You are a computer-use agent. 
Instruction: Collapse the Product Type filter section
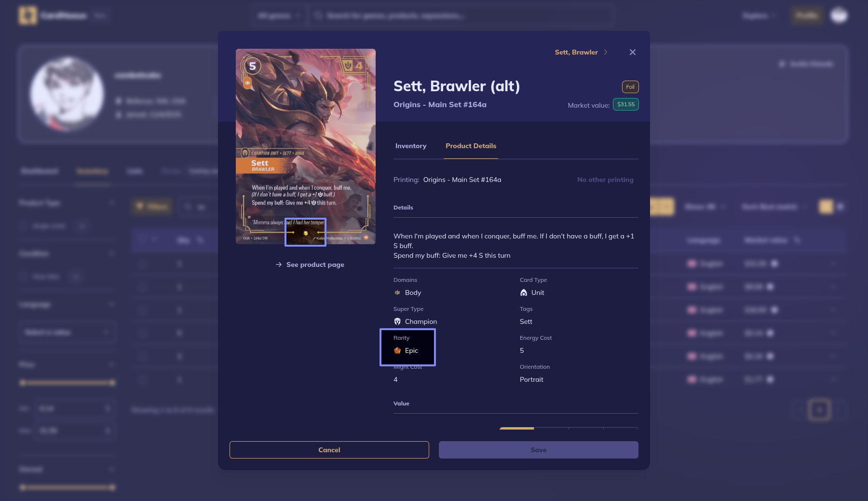[x=111, y=203]
